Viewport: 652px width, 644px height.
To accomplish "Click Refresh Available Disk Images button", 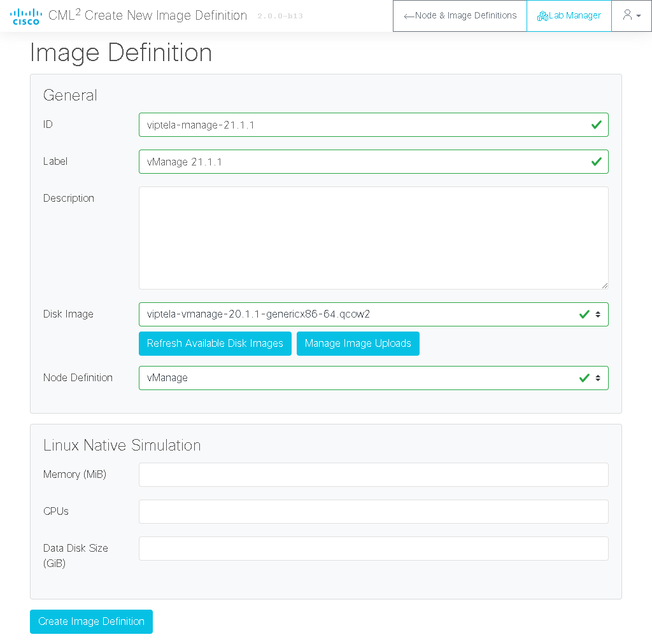I will tap(215, 344).
